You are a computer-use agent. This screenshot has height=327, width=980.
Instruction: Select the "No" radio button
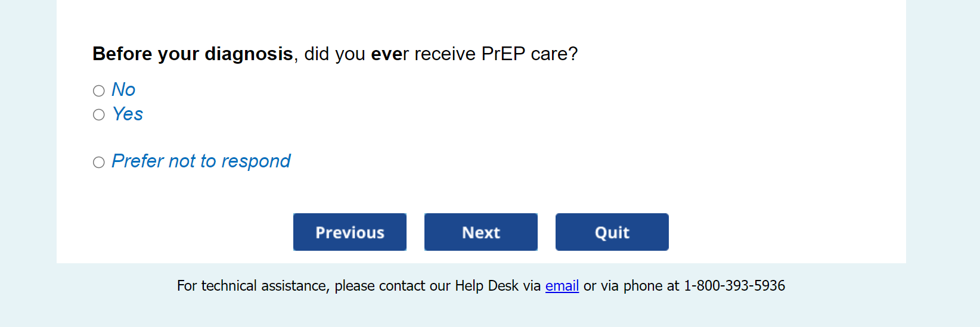pyautogui.click(x=99, y=91)
